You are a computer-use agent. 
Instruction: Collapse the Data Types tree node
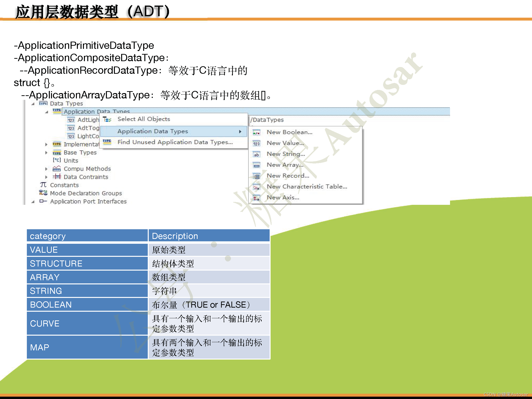[33, 104]
